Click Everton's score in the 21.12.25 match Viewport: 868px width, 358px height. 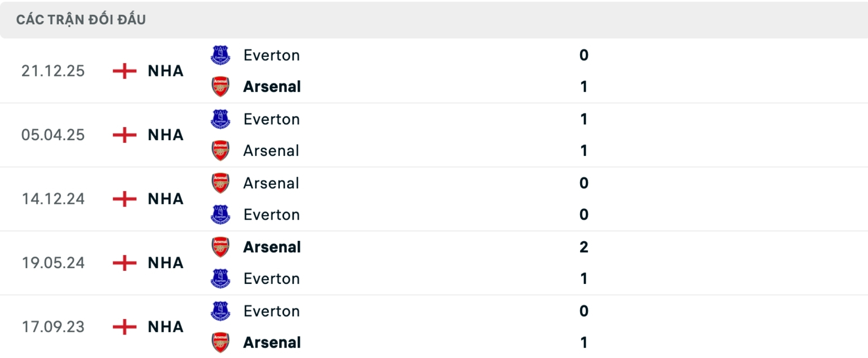coord(584,55)
